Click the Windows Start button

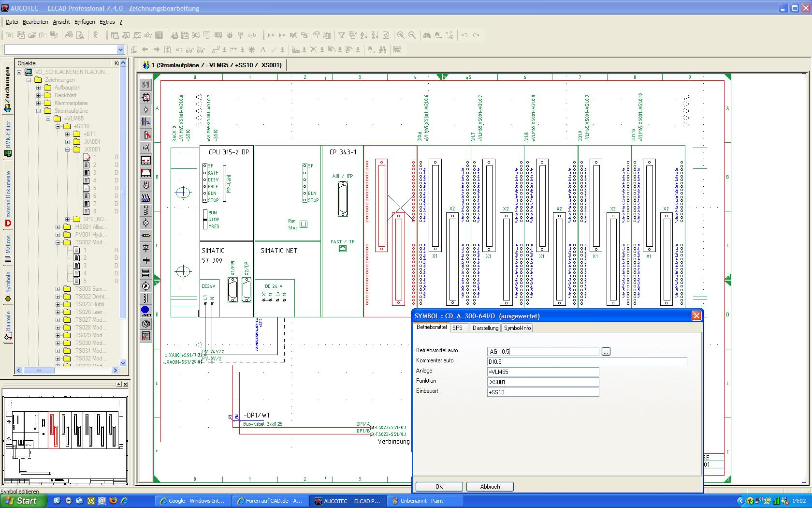23,501
